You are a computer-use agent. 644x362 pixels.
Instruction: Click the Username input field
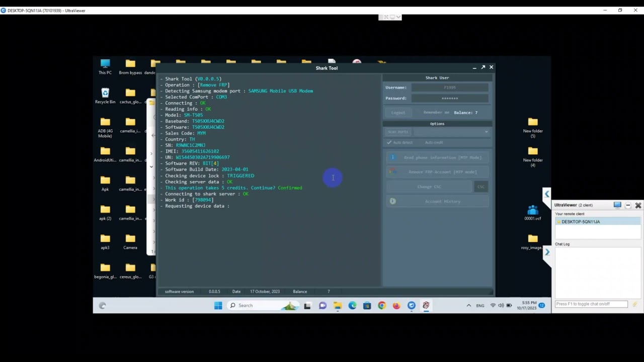click(450, 87)
